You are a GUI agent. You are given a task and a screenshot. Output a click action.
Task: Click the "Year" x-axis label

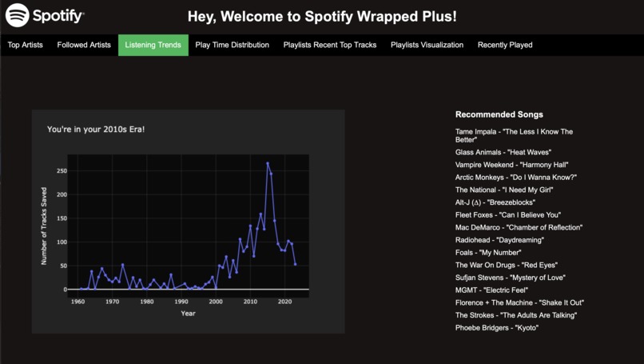click(x=188, y=314)
